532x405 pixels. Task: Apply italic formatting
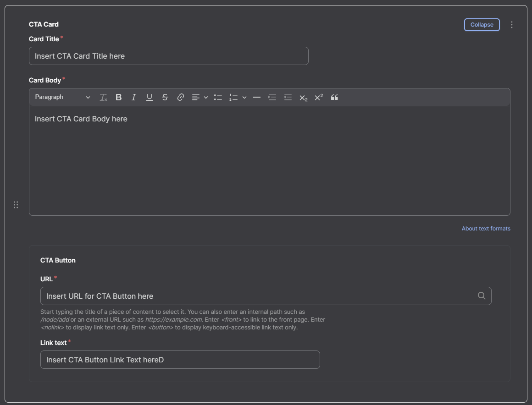coord(133,97)
